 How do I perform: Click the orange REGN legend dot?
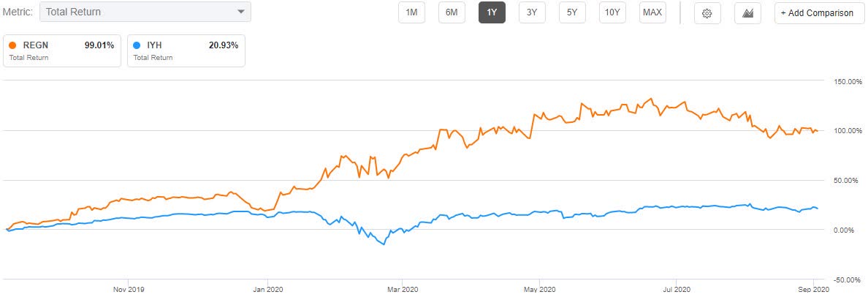click(12, 45)
